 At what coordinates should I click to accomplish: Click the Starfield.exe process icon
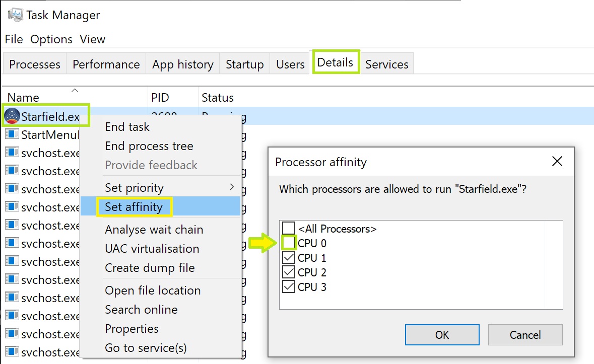[12, 116]
